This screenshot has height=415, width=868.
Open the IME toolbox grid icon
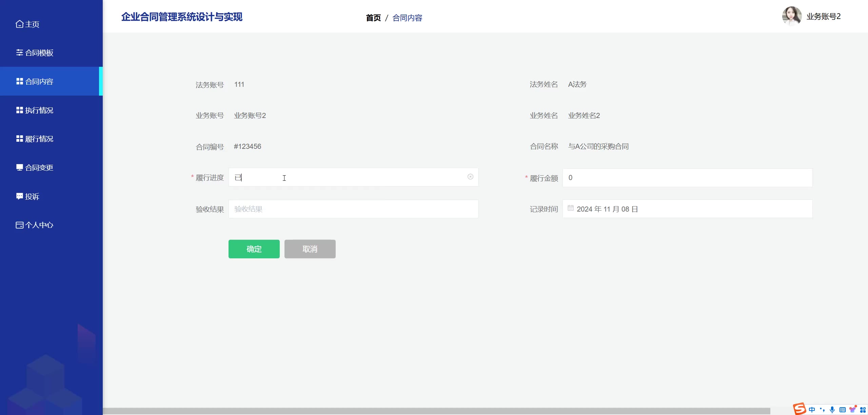tap(863, 410)
